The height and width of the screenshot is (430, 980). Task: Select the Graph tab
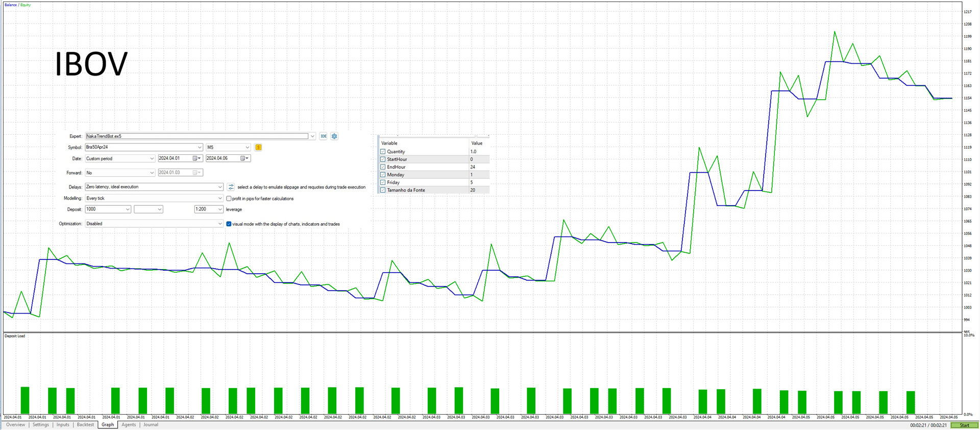click(x=108, y=425)
